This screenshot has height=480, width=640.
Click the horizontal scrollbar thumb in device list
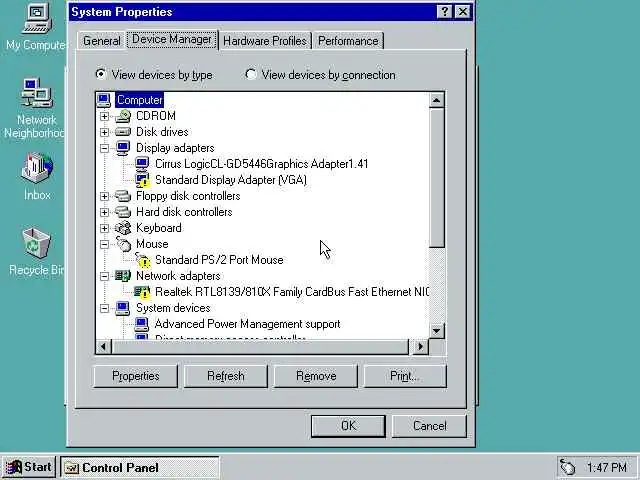pyautogui.click(x=260, y=347)
